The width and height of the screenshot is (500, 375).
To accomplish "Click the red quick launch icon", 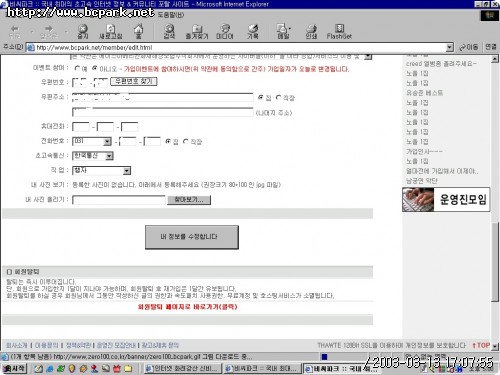I will [117, 369].
